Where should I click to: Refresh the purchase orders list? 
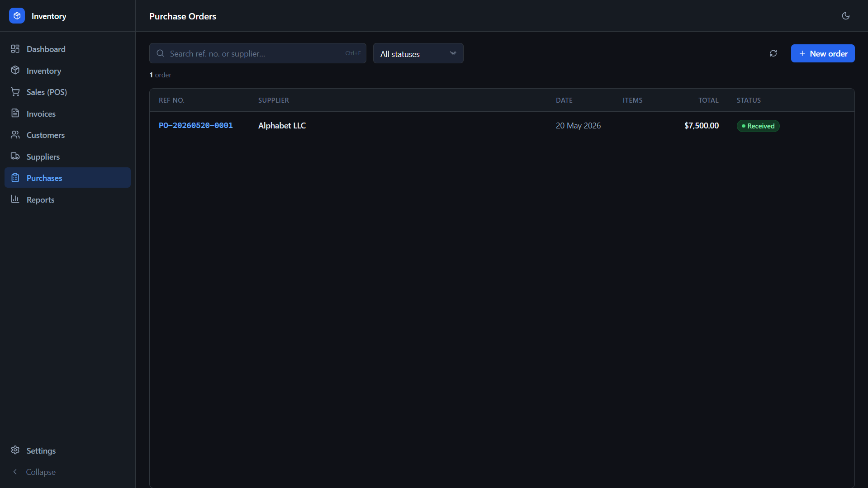[x=773, y=53]
